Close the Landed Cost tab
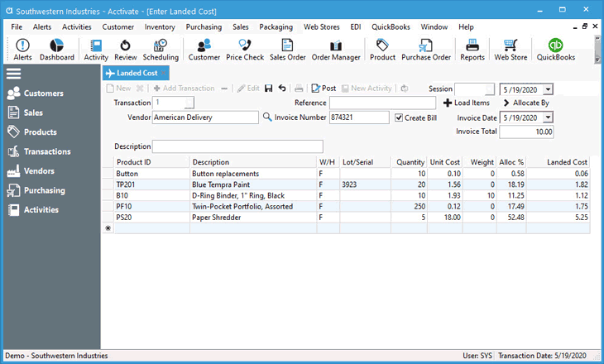This screenshot has width=604, height=364. (x=164, y=73)
